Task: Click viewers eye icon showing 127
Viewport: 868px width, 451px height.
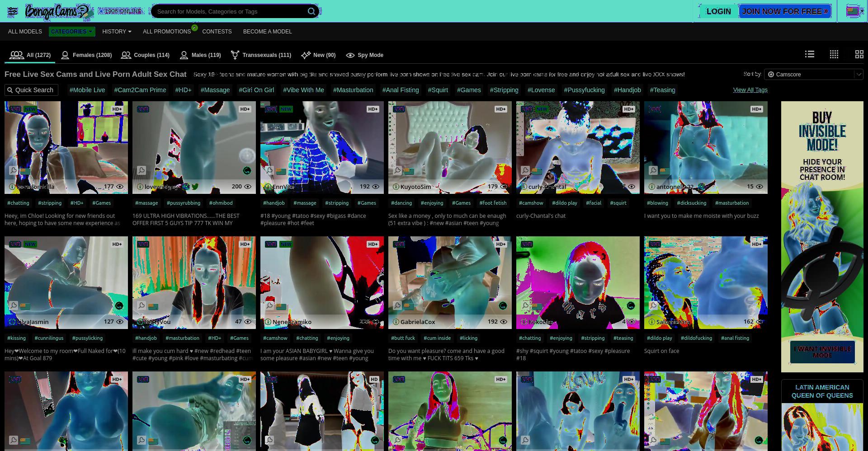Action: 120,322
